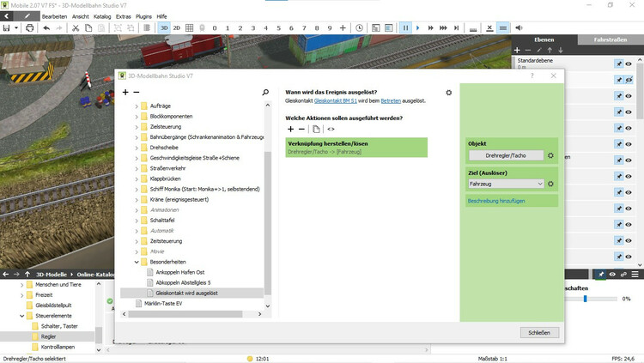
Task: Toggle eye icon on second layer row
Action: tap(629, 80)
